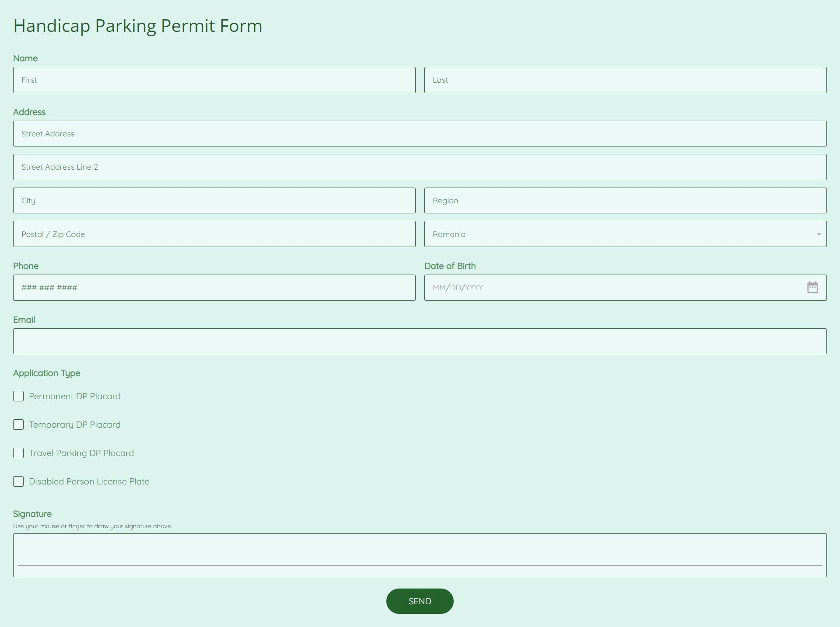Tick the Temporary DP Placard checkbox
This screenshot has height=627, width=840.
tap(18, 425)
